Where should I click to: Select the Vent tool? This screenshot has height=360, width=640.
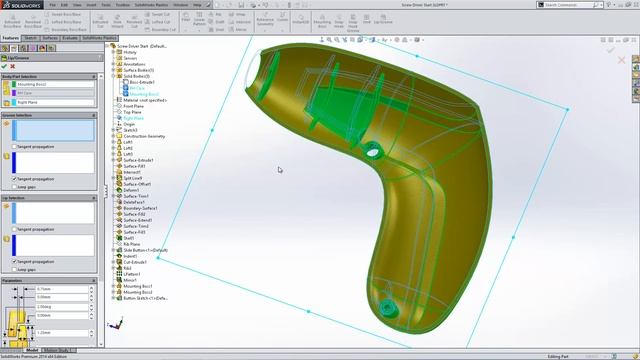(367, 19)
